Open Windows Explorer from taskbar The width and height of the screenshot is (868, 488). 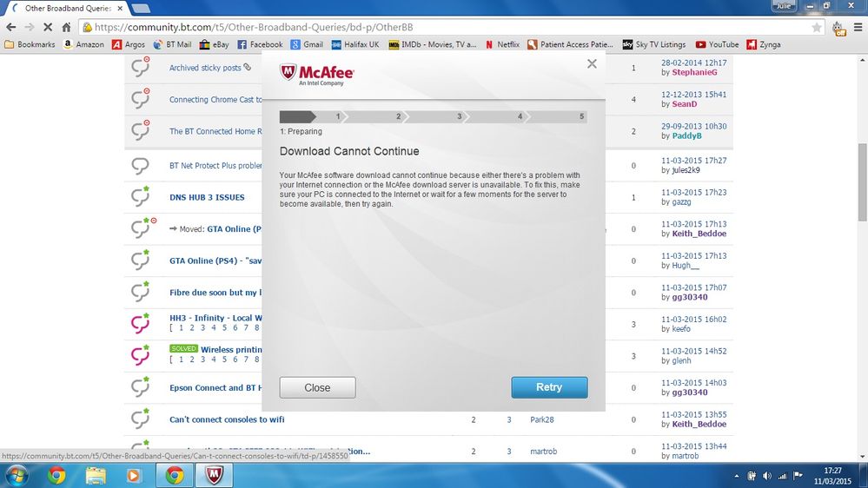coord(96,475)
